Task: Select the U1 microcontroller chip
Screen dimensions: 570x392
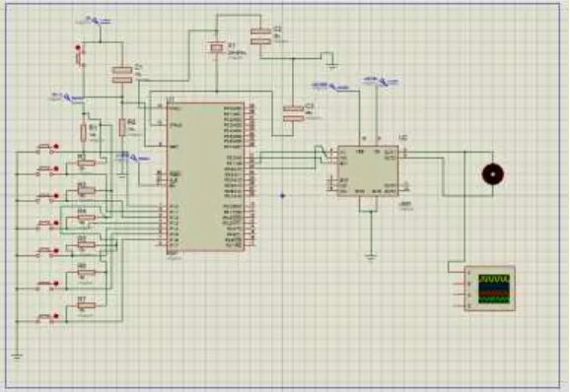Action: click(205, 177)
